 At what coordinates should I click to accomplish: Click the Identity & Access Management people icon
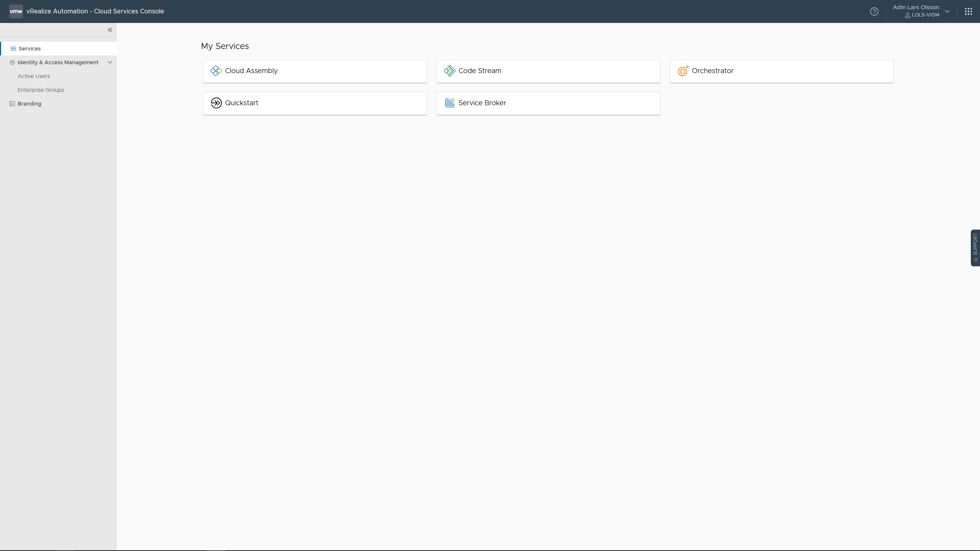click(12, 62)
